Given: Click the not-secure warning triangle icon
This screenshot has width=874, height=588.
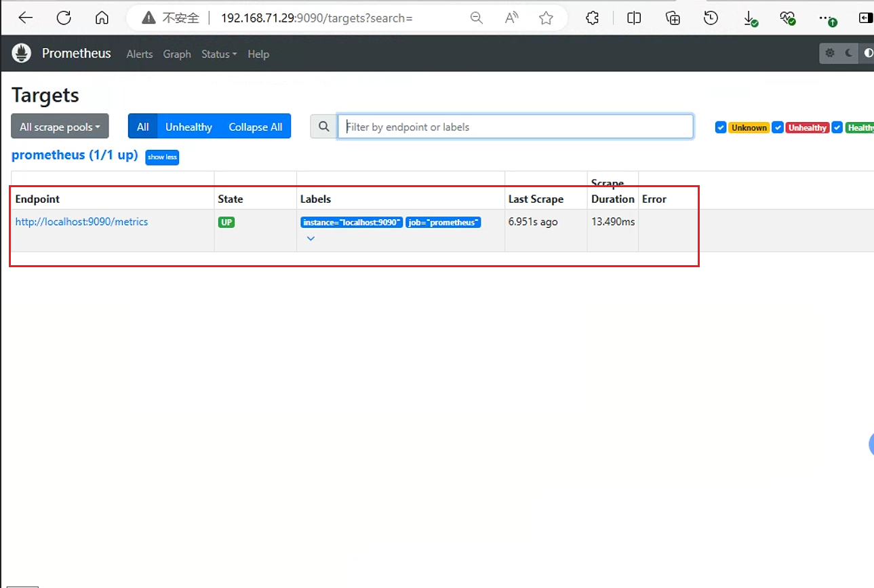Looking at the screenshot, I should click(149, 18).
